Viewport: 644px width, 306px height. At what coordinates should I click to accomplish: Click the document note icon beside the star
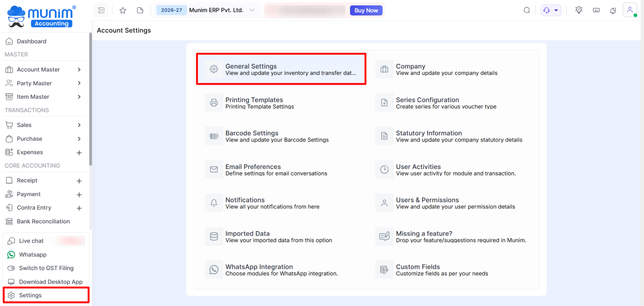point(140,10)
